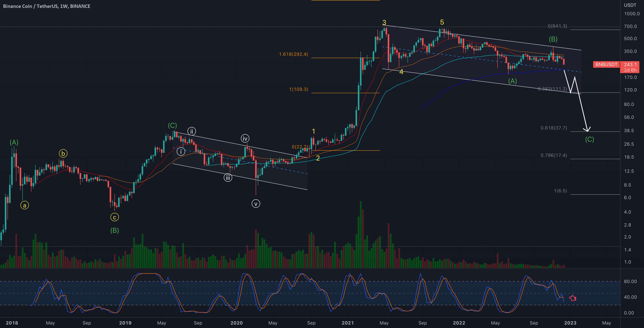The image size is (644, 328).
Task: Click the 38.5 price axis level
Action: pos(629,131)
